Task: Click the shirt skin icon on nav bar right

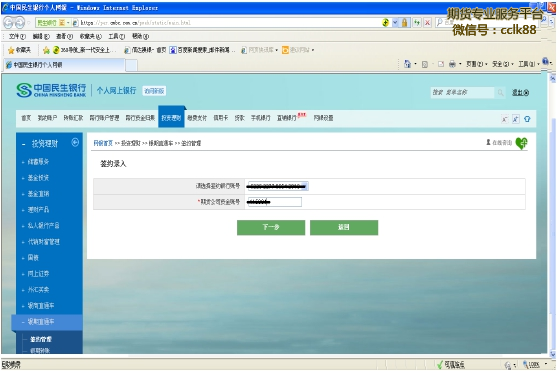Action: click(x=527, y=119)
